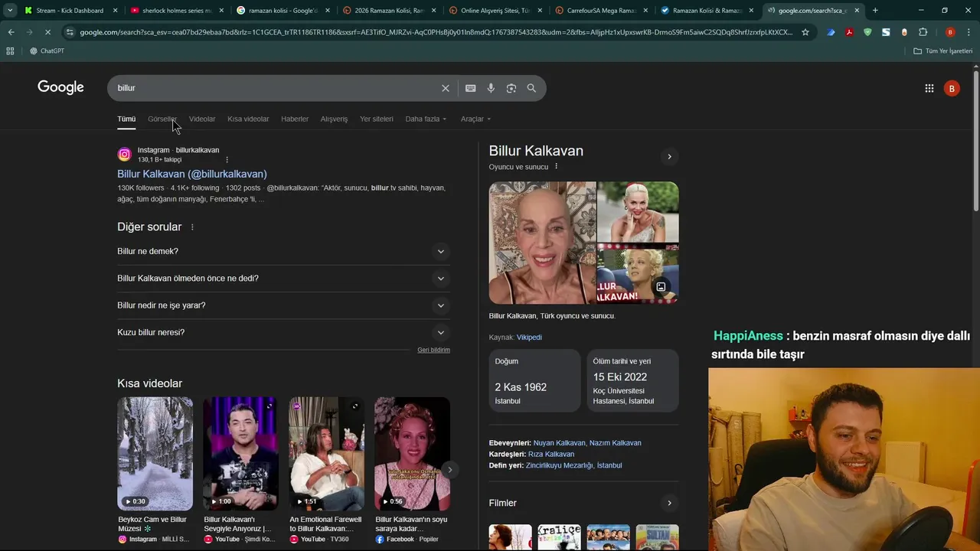Open the S extension icon
Screen dimensions: 980x551
pos(886,32)
